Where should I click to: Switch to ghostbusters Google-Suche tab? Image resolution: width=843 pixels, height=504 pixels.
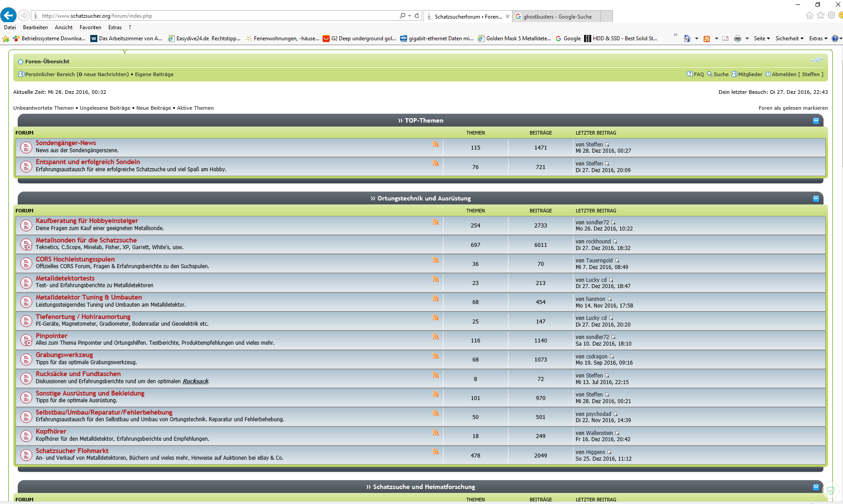point(557,16)
